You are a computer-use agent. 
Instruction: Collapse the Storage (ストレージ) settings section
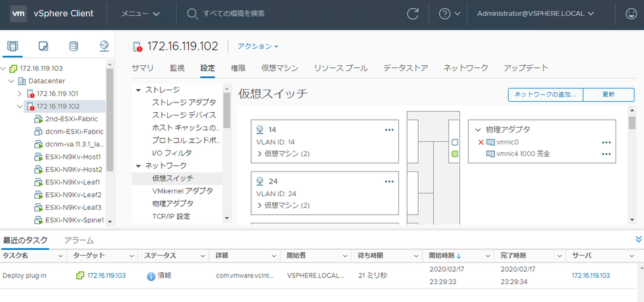(137, 90)
